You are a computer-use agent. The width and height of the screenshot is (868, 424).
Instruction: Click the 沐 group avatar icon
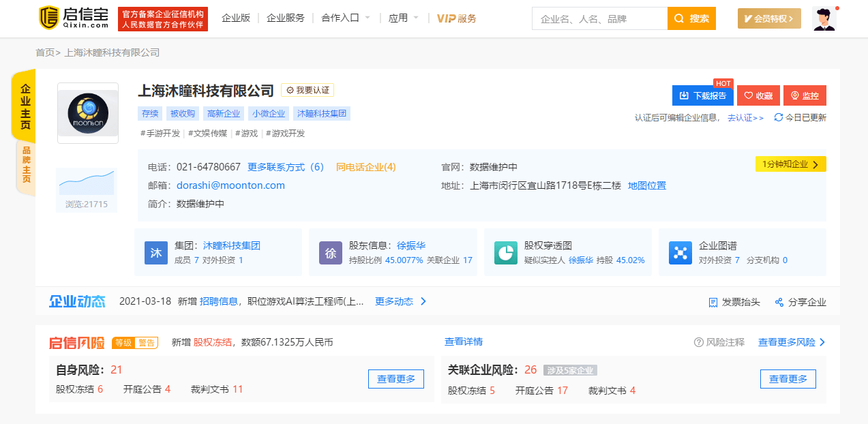pos(155,253)
